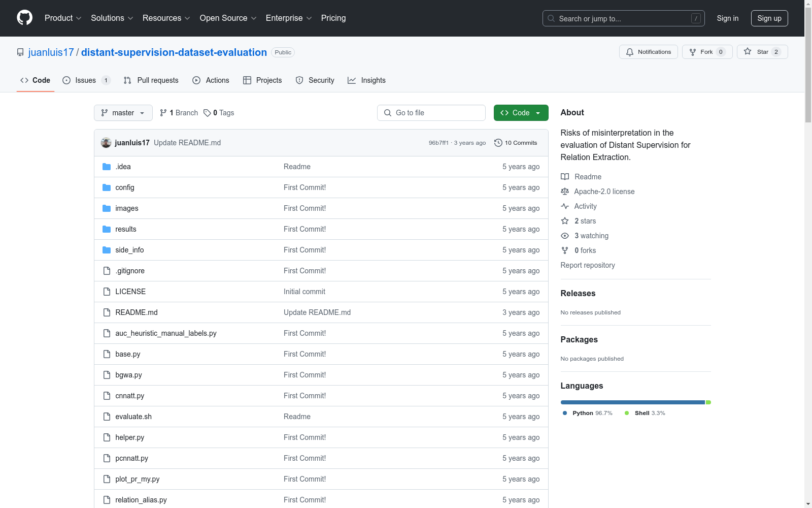Expand the Open Source menu

point(228,18)
